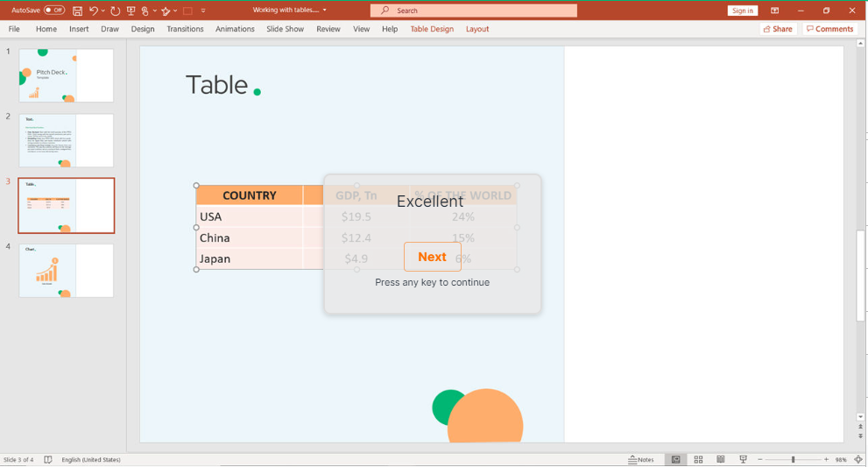Save the presentation with the floppy icon
The image size is (868, 467).
77,11
